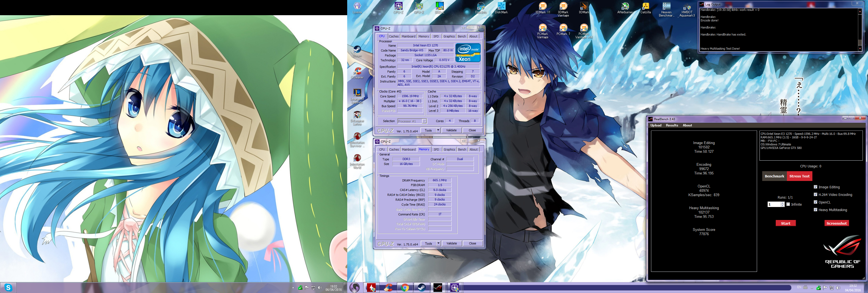Launch the GPU-Z desktop shortcut
Screen dimensions: 868x293
pyautogui.click(x=419, y=8)
